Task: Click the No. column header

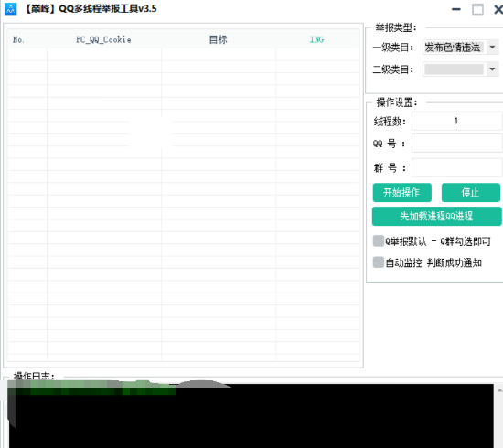Action: (x=18, y=39)
